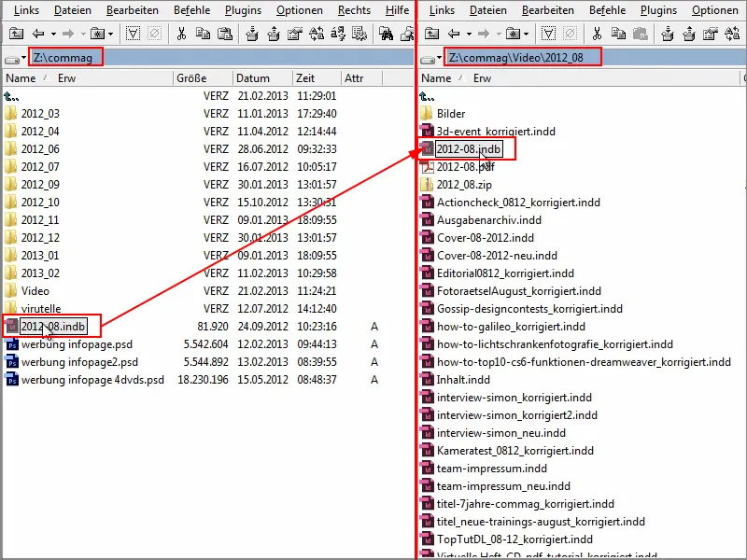The width and height of the screenshot is (747, 560).
Task: Select werbung infopage2.psd in left panel
Action: pyautogui.click(x=79, y=362)
